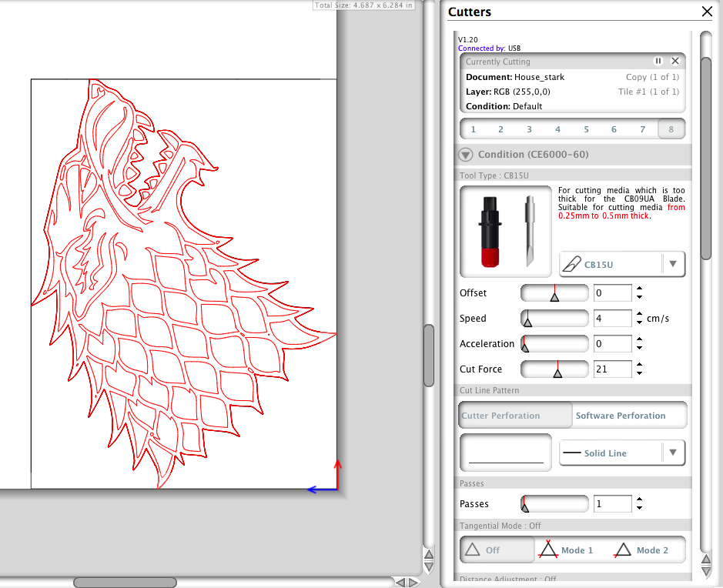The height and width of the screenshot is (588, 723).
Task: Click the red vertical origin axis arrow
Action: 337,474
